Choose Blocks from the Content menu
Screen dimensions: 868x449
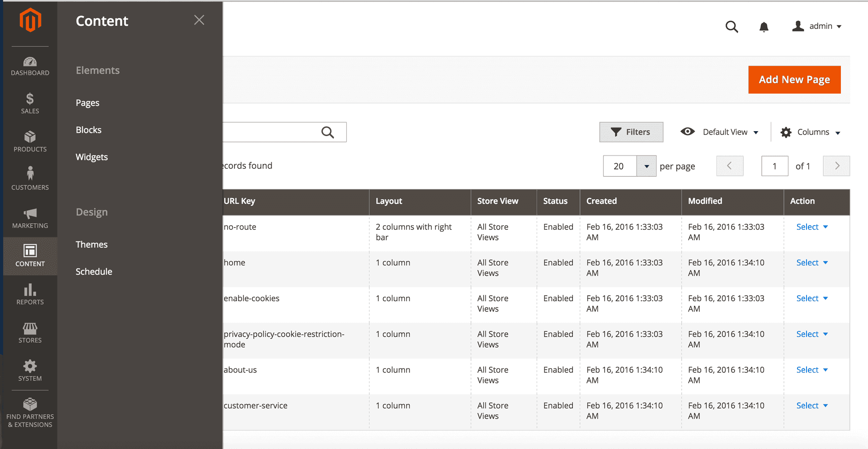point(89,130)
